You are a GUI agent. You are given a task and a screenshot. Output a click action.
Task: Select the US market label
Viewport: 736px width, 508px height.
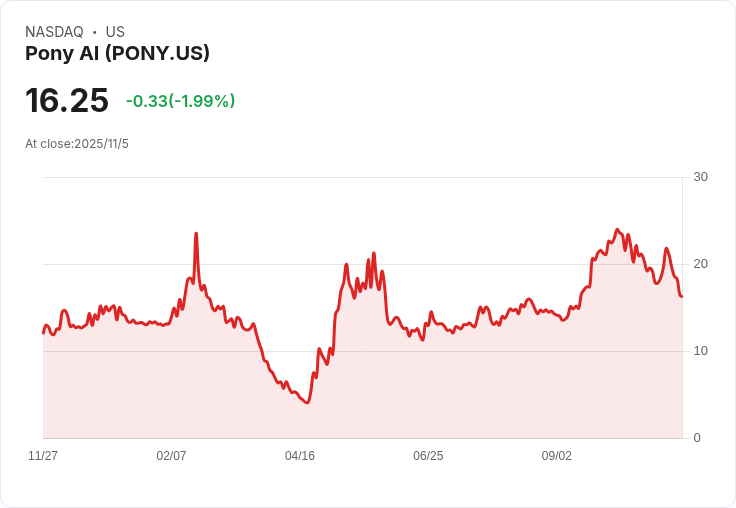[x=115, y=32]
